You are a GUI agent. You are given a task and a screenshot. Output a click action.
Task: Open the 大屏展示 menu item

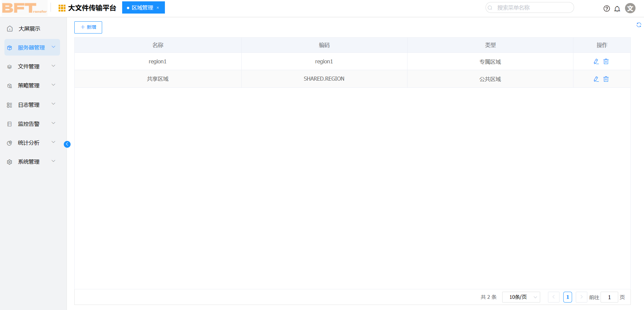[x=30, y=28]
